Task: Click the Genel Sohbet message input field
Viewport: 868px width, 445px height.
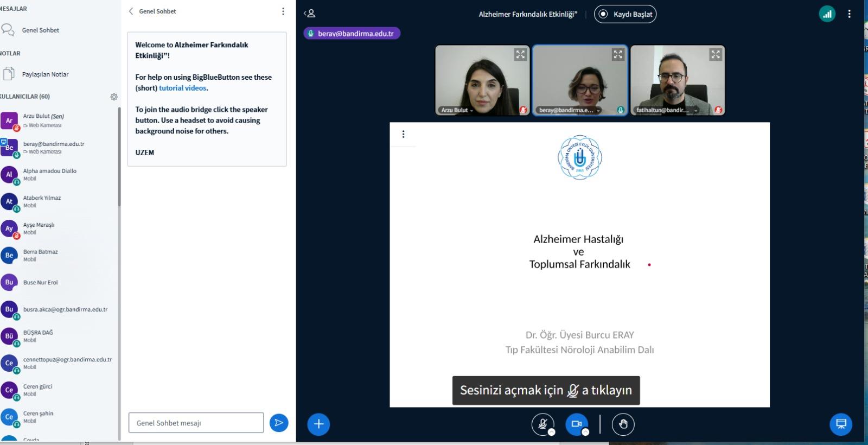Action: [x=196, y=423]
